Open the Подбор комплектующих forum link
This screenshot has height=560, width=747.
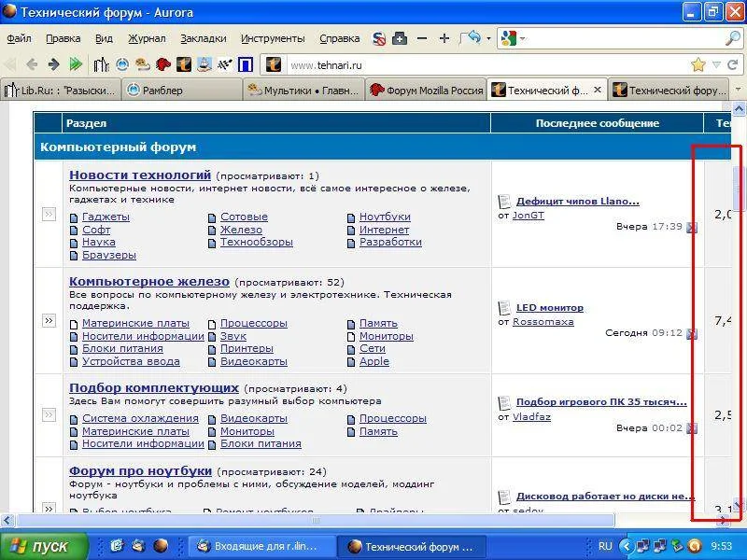pos(154,387)
